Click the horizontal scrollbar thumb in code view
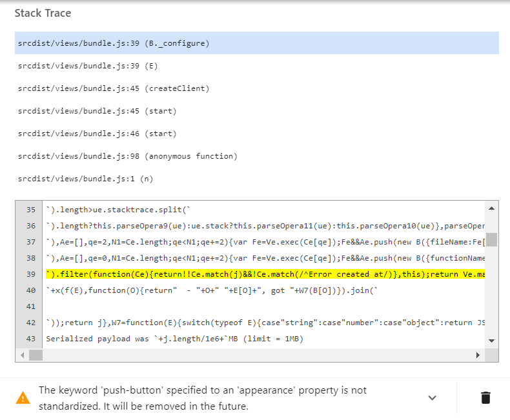510x420 pixels. coord(36,355)
